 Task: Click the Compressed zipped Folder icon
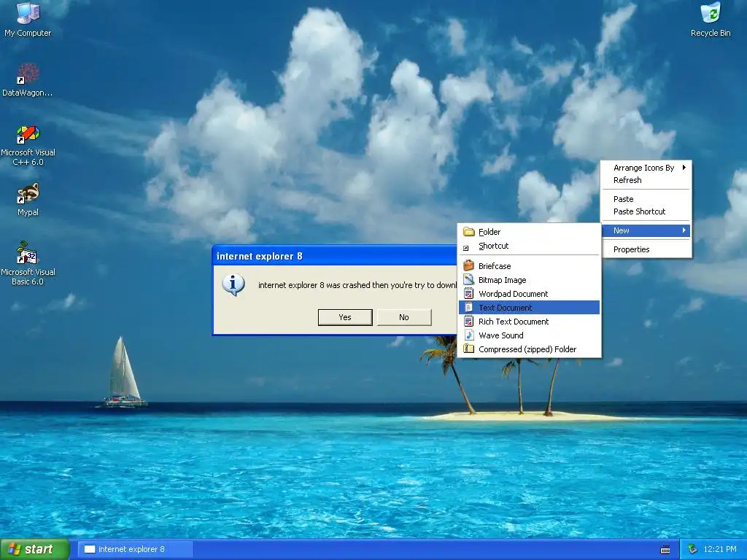(x=469, y=349)
